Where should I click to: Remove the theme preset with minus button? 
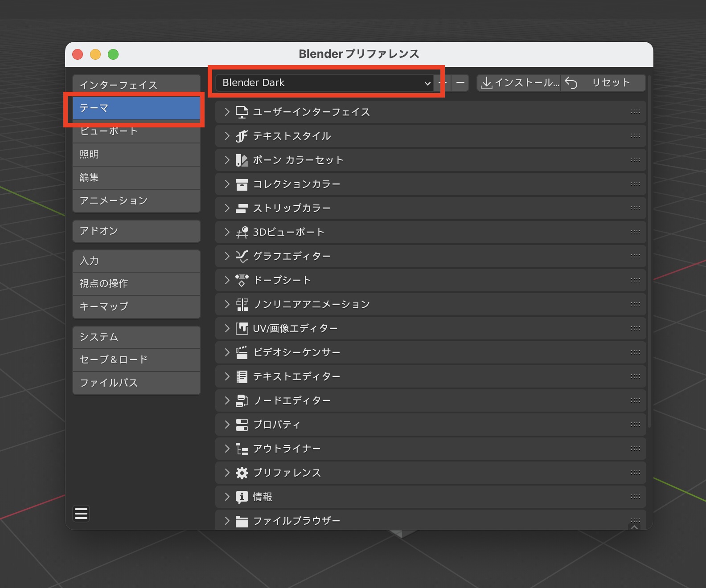[x=460, y=83]
